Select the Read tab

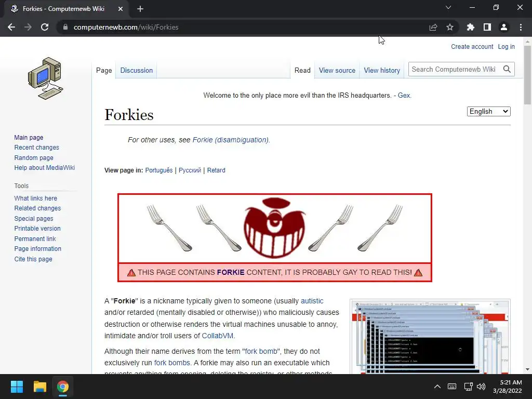(302, 70)
